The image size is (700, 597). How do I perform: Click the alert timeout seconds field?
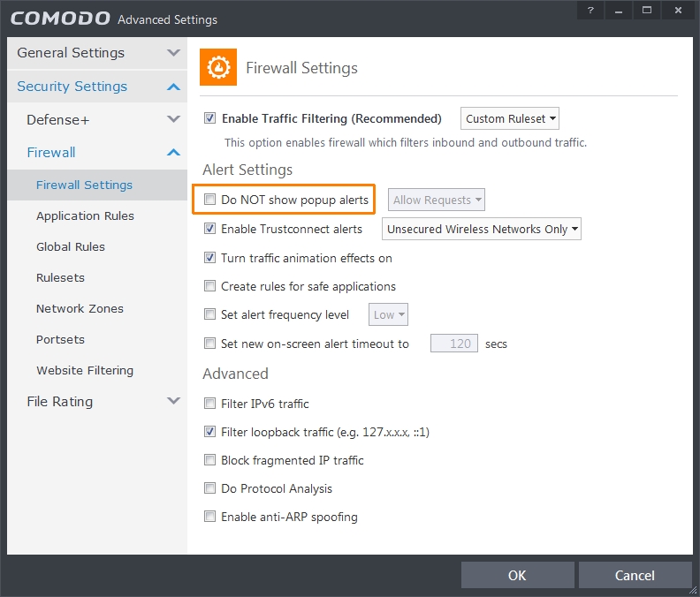tap(454, 344)
